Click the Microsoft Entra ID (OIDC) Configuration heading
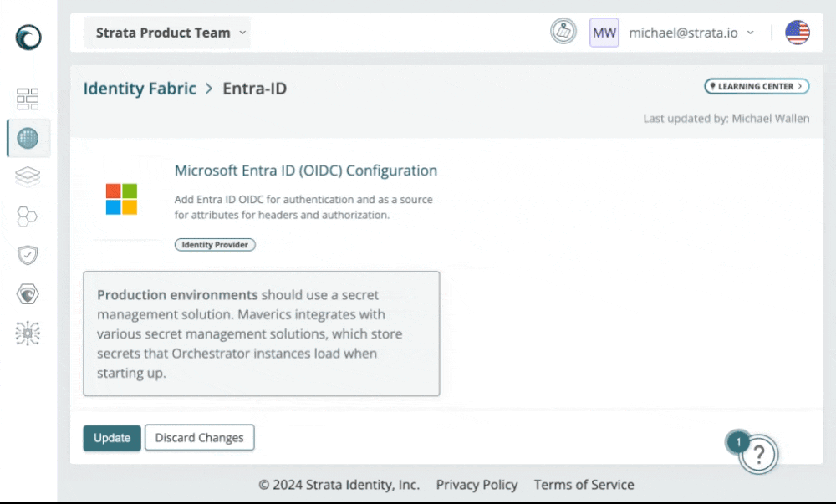 click(x=306, y=171)
